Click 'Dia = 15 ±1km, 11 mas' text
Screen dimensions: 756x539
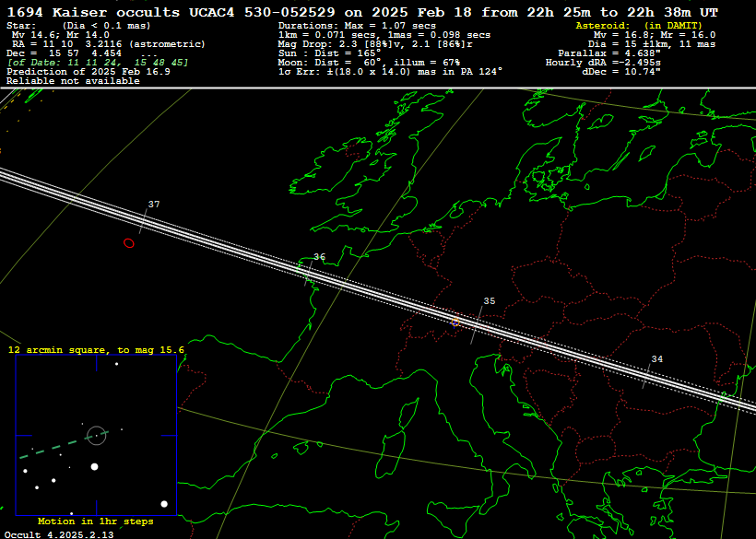(x=652, y=44)
